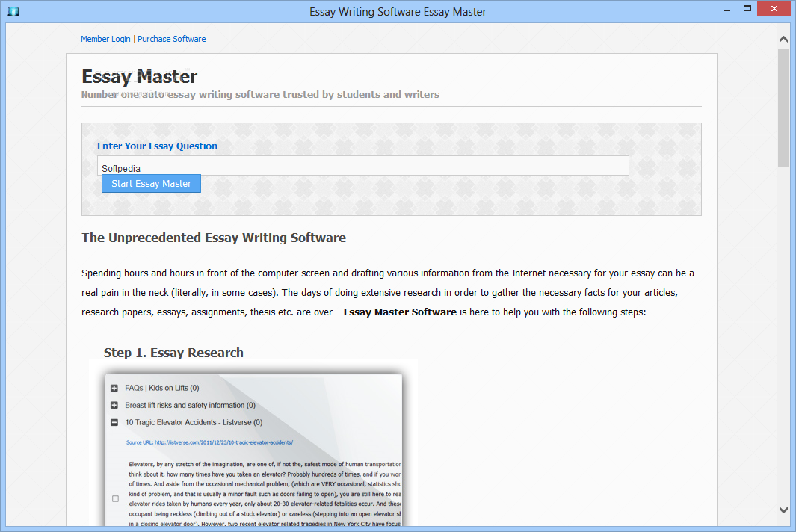Click Breast lift risks and safety information text
The image size is (796, 532).
pyautogui.click(x=191, y=406)
